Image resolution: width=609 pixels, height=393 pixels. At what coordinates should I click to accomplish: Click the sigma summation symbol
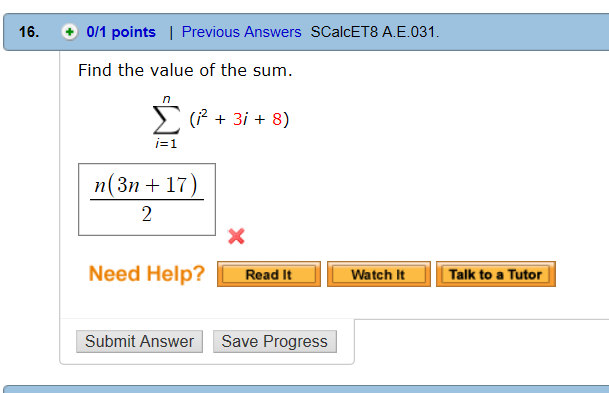[166, 120]
